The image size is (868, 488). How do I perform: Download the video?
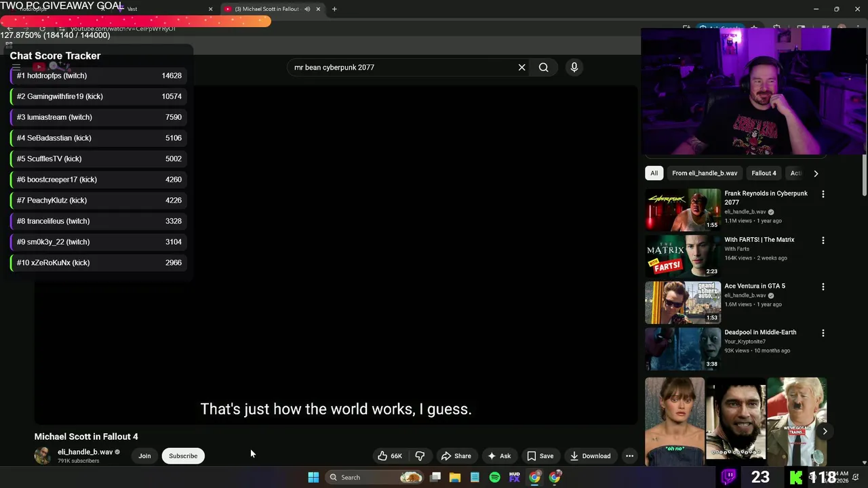pos(590,455)
